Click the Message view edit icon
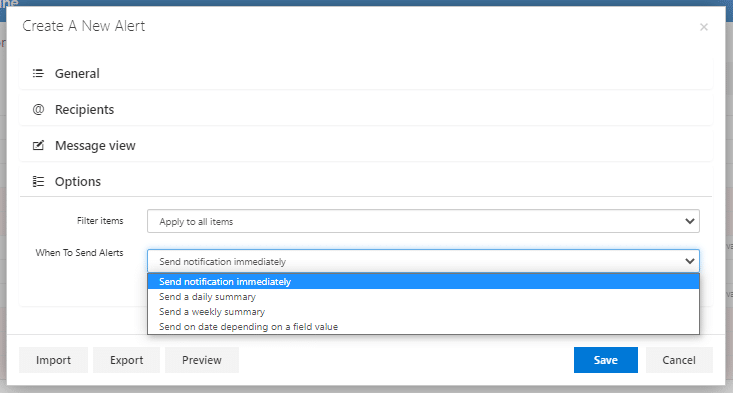 [x=38, y=145]
